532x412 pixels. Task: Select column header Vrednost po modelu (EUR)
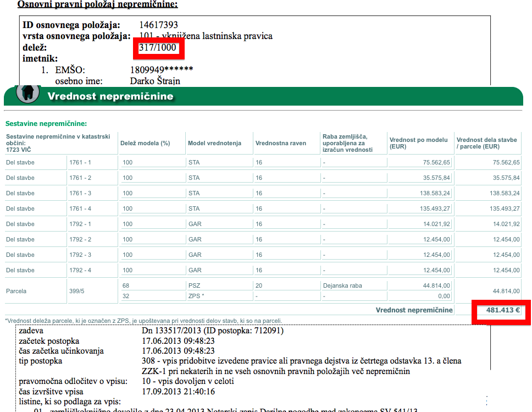pyautogui.click(x=418, y=144)
